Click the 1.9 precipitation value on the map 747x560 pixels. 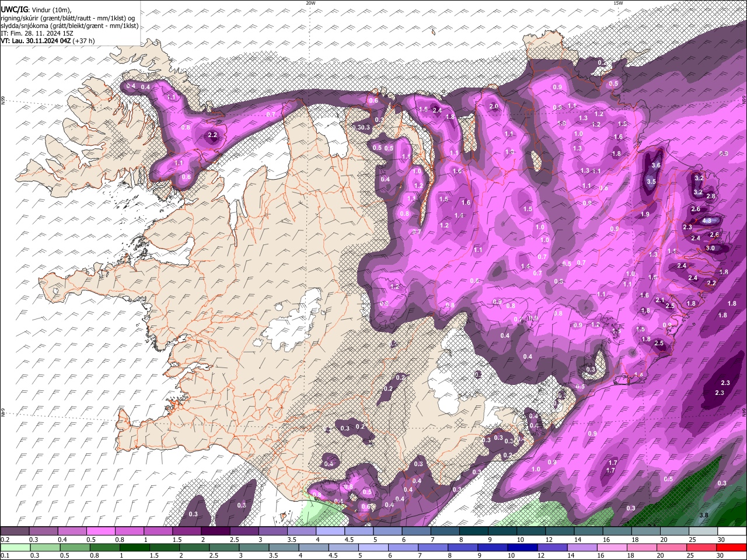tap(645, 214)
